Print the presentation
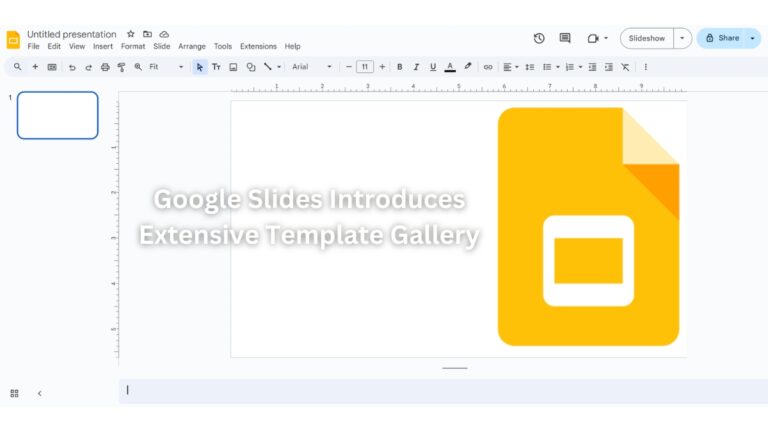 [x=105, y=67]
